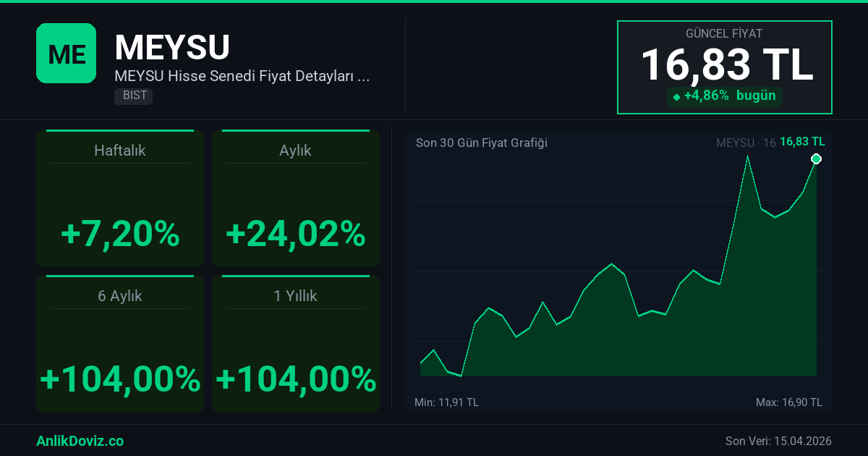Screen dimensions: 868x456
Task: Click the chart's end point marker
Action: pyautogui.click(x=817, y=159)
